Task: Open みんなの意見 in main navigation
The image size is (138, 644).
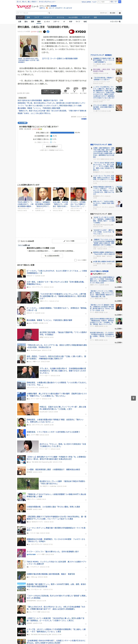Action: 73,17
